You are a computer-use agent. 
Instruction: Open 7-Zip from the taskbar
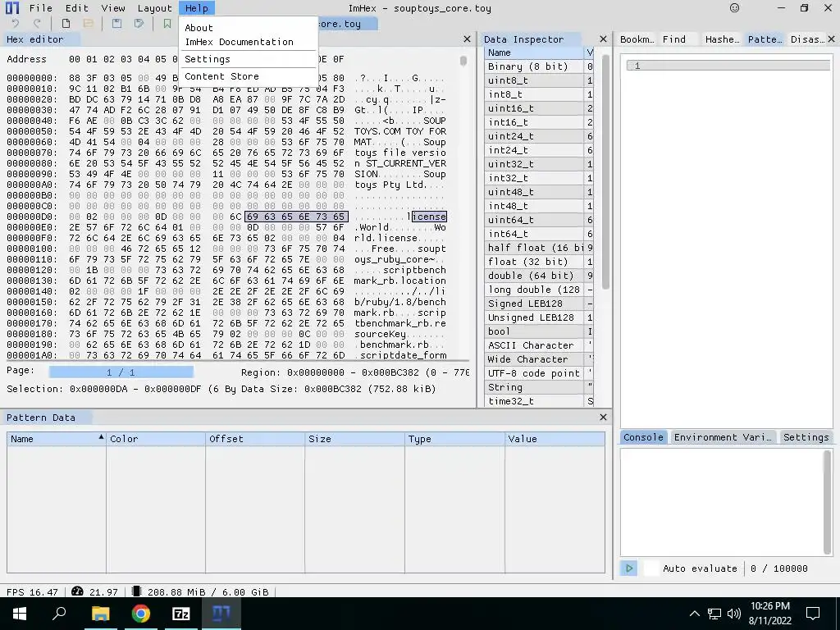[181, 614]
